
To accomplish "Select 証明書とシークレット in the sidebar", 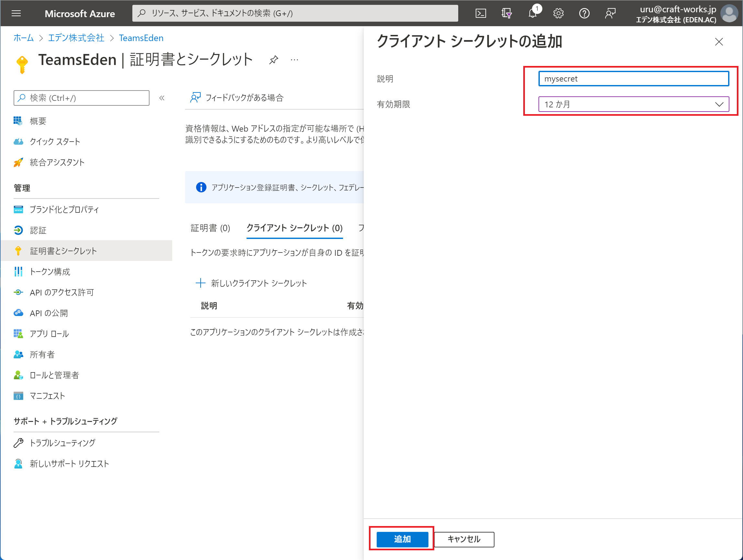I will tap(86, 251).
